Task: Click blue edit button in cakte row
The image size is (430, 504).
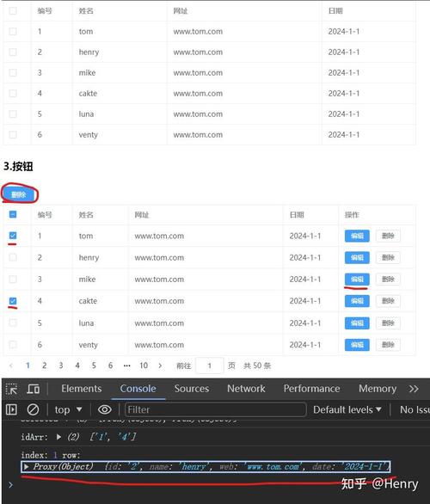Action: (x=357, y=301)
